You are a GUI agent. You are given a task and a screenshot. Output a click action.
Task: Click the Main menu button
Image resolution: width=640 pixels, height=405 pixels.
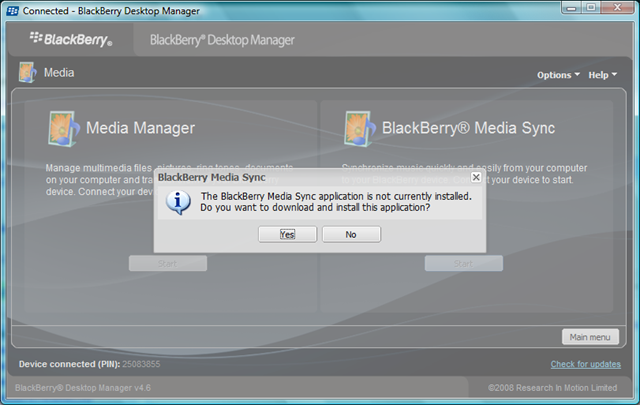point(590,337)
